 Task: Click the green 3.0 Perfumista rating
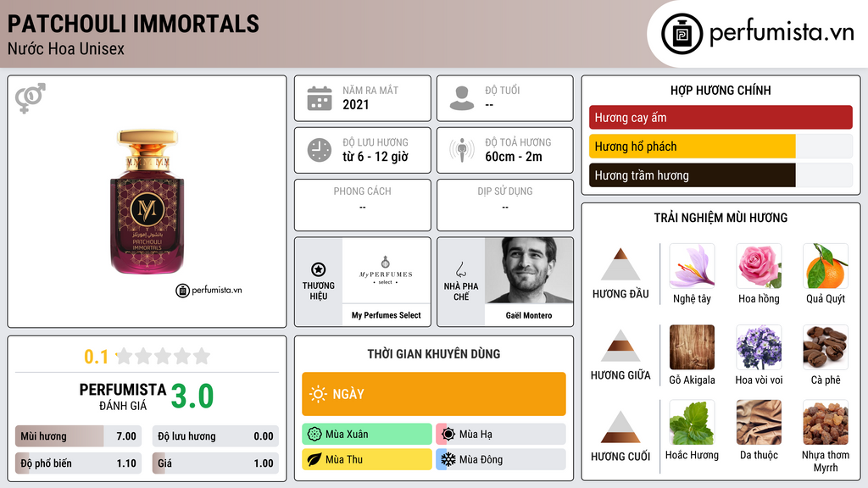click(x=192, y=396)
